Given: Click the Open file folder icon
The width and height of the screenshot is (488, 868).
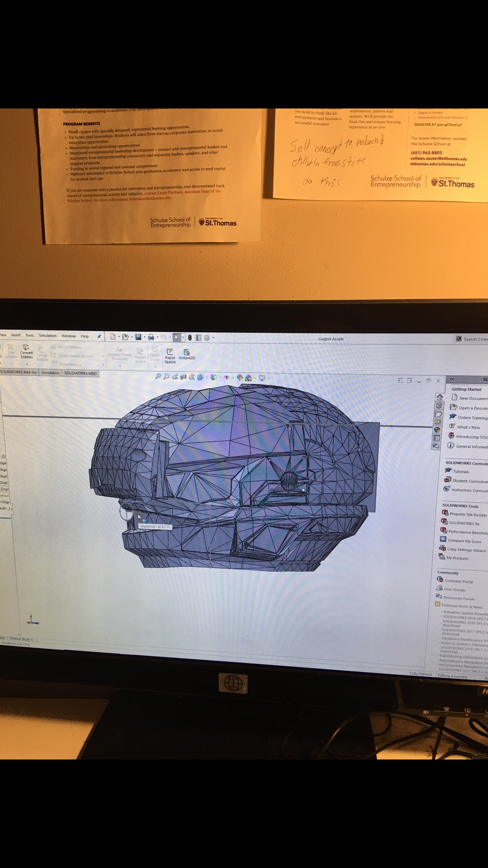Looking at the screenshot, I should [x=125, y=337].
